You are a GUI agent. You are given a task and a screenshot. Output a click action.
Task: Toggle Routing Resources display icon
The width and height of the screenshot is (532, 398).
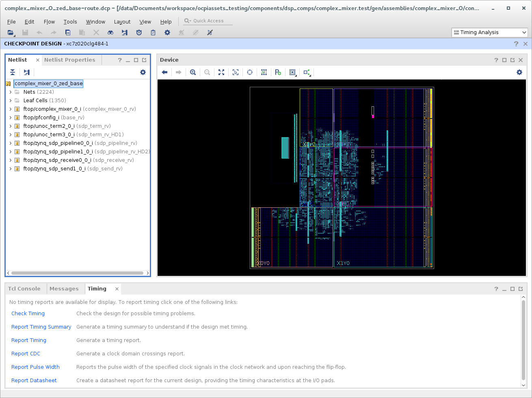pyautogui.click(x=264, y=72)
